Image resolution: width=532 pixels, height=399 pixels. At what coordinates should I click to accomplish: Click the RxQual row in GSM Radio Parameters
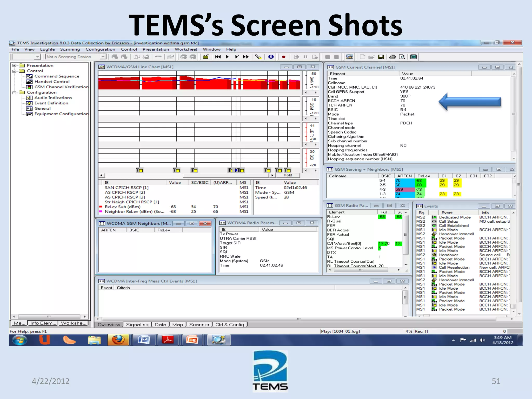(364, 221)
